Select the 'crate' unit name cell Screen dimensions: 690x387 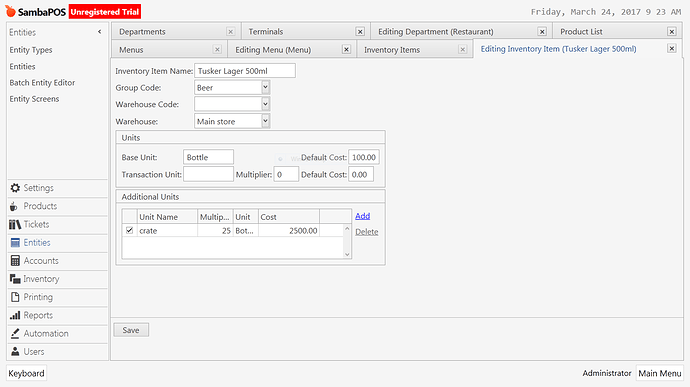coord(167,231)
